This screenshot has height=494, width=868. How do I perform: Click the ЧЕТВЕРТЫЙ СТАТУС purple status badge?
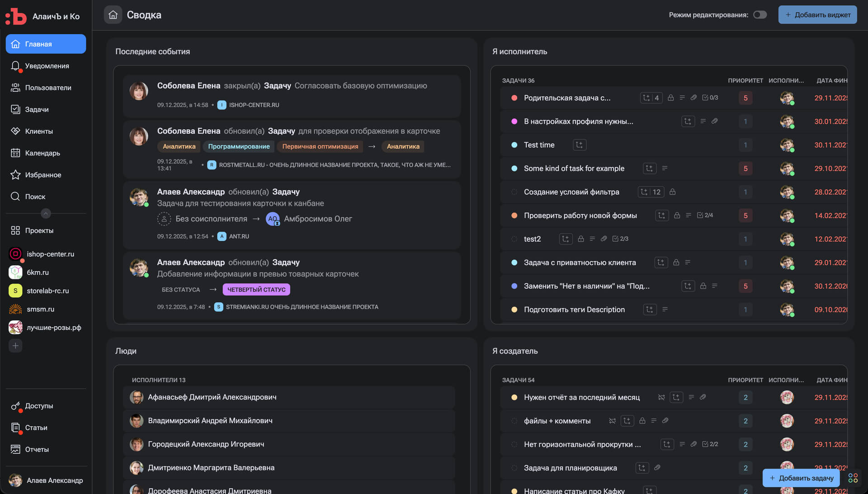pos(256,290)
